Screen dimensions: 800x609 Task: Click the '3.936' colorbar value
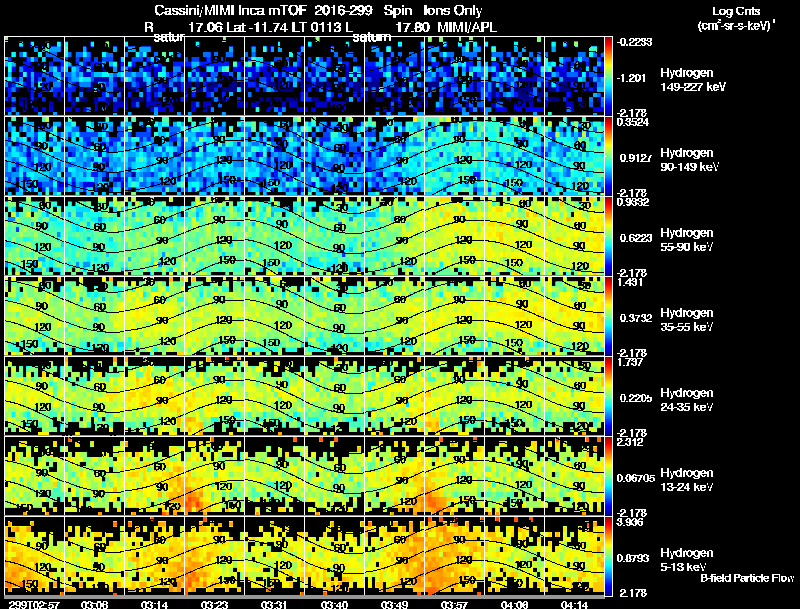pos(630,523)
